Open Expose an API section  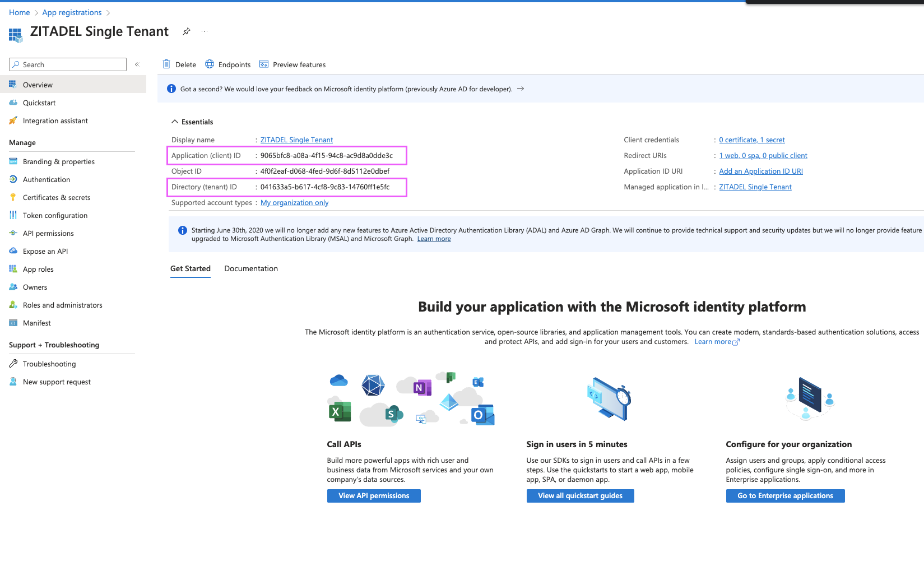(x=45, y=251)
